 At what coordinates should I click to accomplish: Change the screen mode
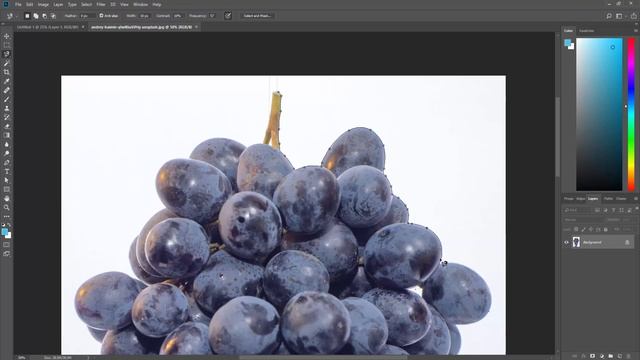[x=7, y=253]
